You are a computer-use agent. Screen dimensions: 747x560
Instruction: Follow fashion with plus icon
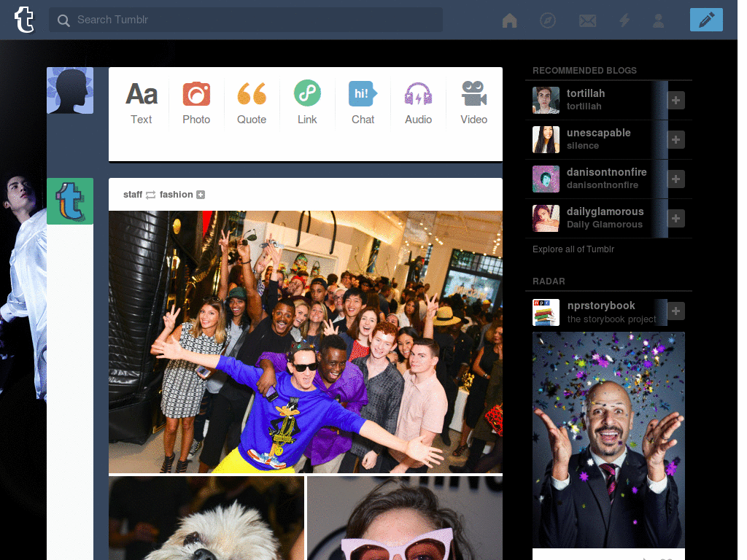[201, 195]
